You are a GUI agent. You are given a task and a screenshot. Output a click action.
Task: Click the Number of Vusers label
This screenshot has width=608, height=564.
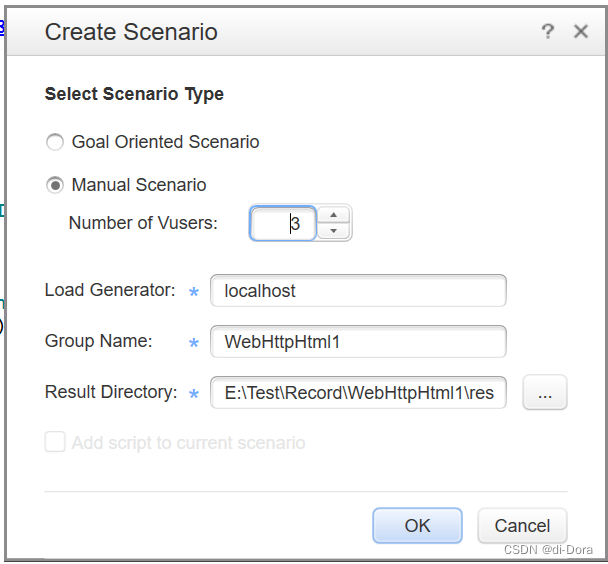click(143, 223)
